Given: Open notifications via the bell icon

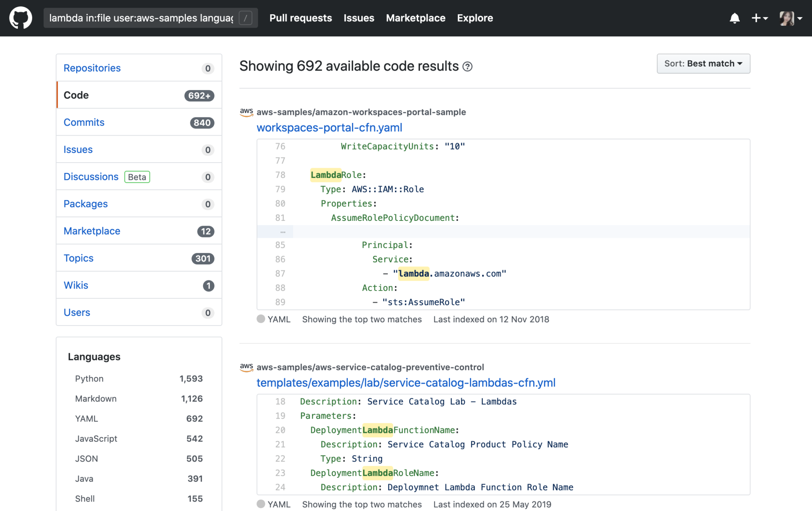Looking at the screenshot, I should [x=735, y=18].
